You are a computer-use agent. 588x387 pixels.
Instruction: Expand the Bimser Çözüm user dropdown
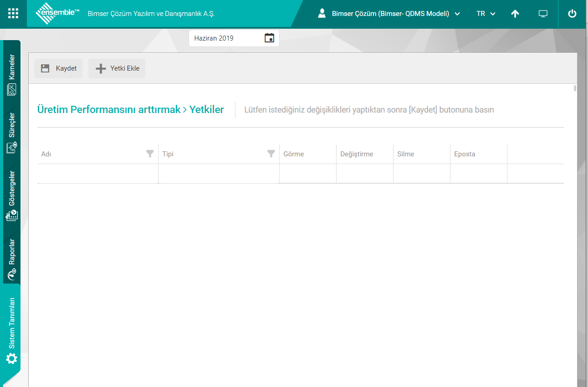click(x=389, y=14)
